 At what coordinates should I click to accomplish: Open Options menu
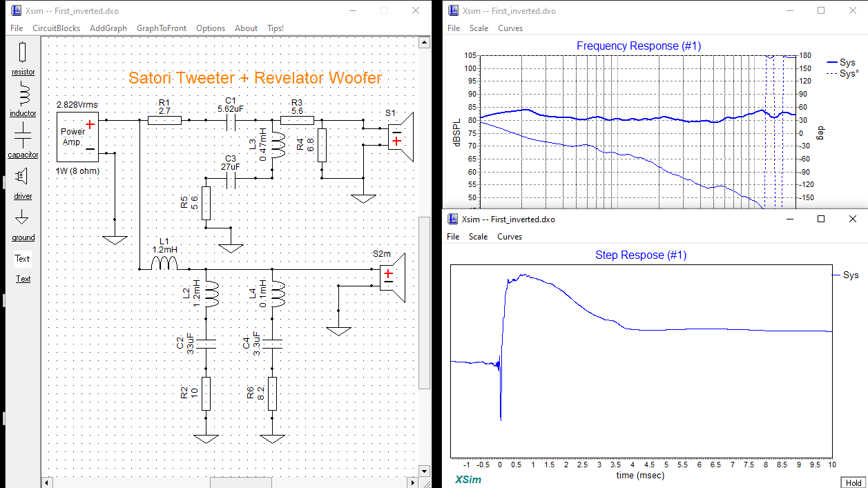pos(211,28)
